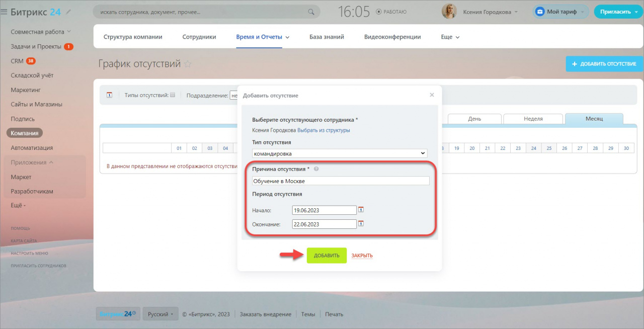Open the База знаний tab
The width and height of the screenshot is (644, 329).
(x=327, y=37)
